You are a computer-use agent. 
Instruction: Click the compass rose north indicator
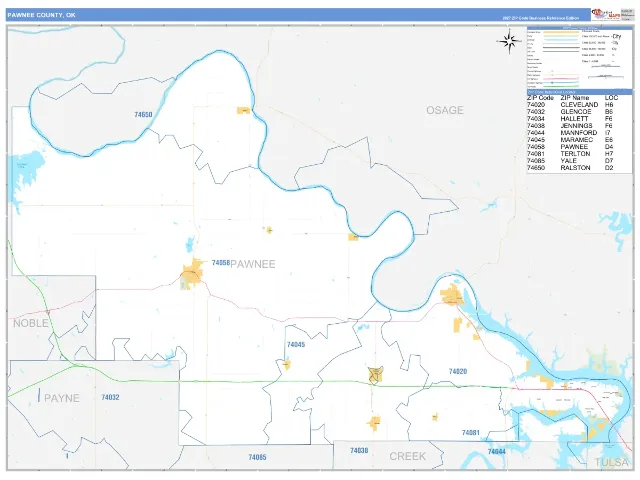tap(509, 41)
